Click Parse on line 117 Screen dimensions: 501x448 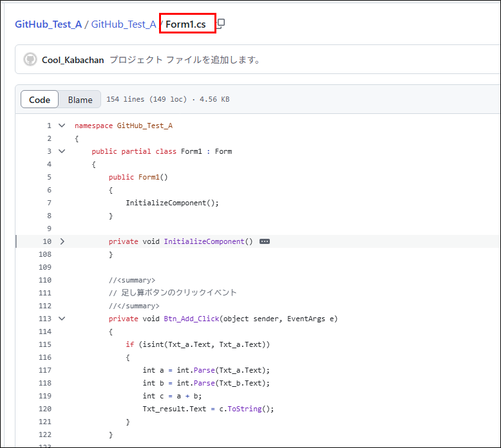coord(204,370)
